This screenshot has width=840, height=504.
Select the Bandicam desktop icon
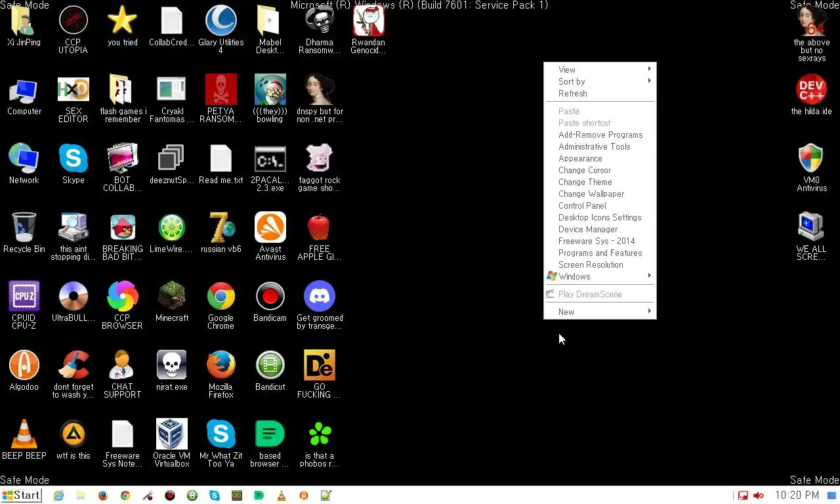click(x=270, y=302)
